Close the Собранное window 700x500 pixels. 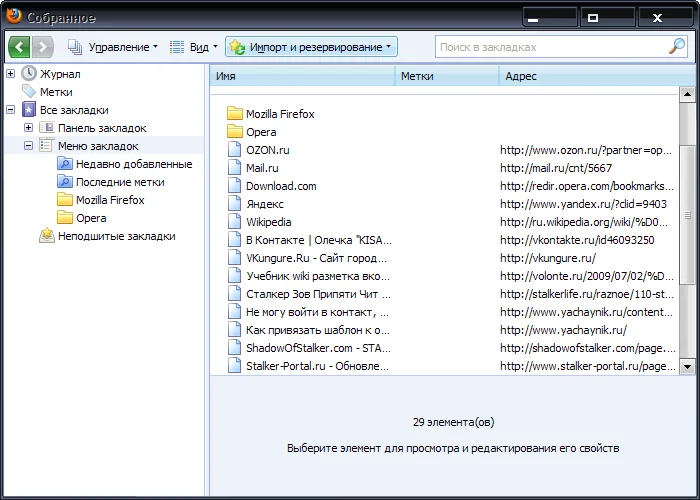point(666,18)
